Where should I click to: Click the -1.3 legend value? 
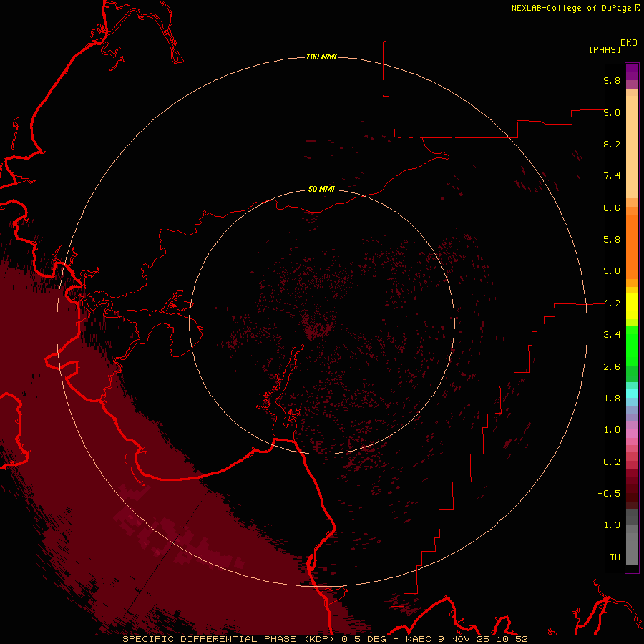point(609,525)
